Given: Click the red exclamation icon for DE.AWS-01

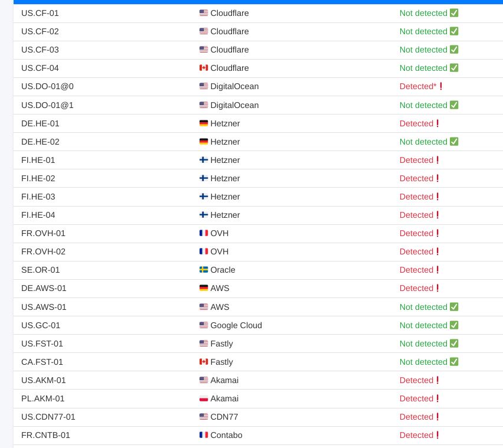Looking at the screenshot, I should click(x=437, y=288).
